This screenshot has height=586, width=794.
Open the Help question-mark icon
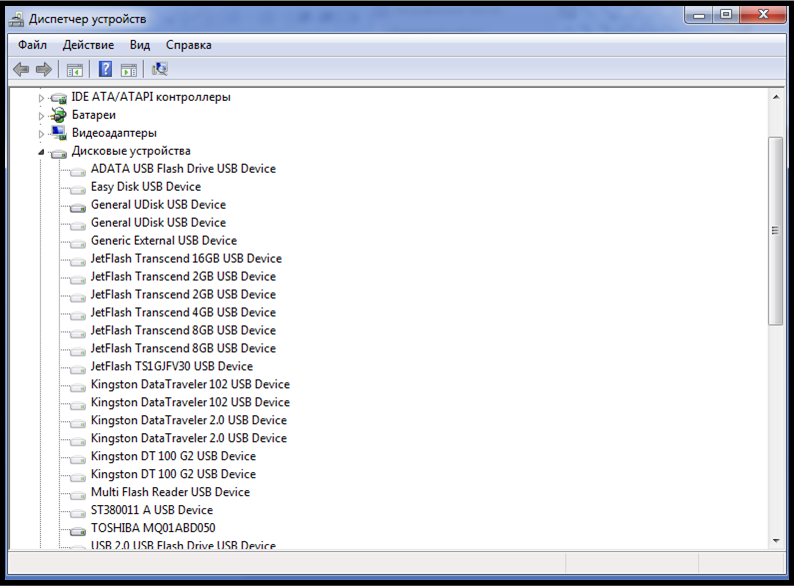[105, 69]
